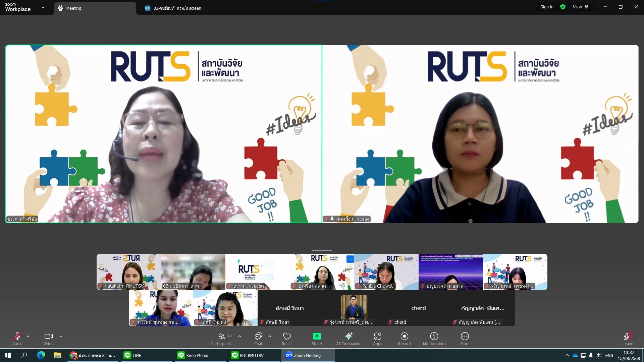Open the clock showing 13:37
Viewport: 644px width, 362px height.
[x=629, y=355]
